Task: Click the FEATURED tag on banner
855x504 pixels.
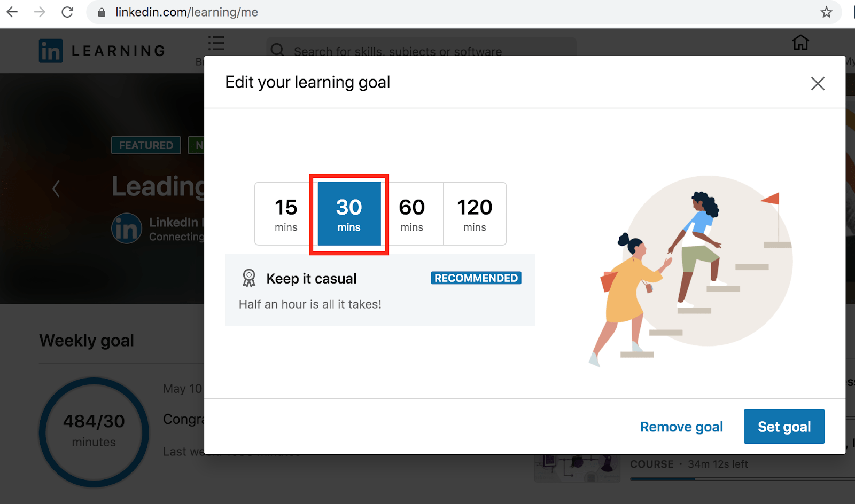Action: [x=146, y=145]
